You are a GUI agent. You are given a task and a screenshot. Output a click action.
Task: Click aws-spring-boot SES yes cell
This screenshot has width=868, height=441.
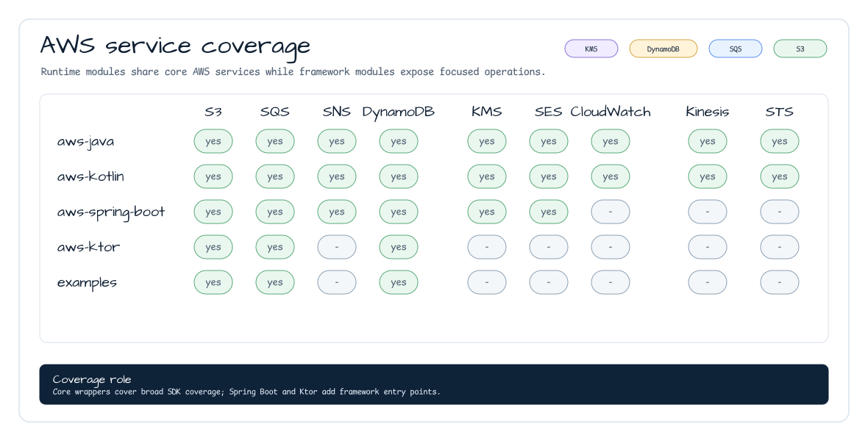(549, 212)
